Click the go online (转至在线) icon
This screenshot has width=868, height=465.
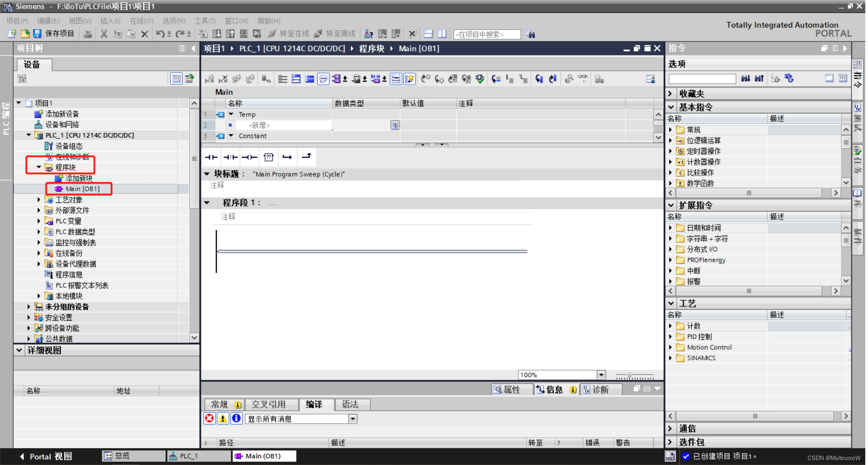272,34
